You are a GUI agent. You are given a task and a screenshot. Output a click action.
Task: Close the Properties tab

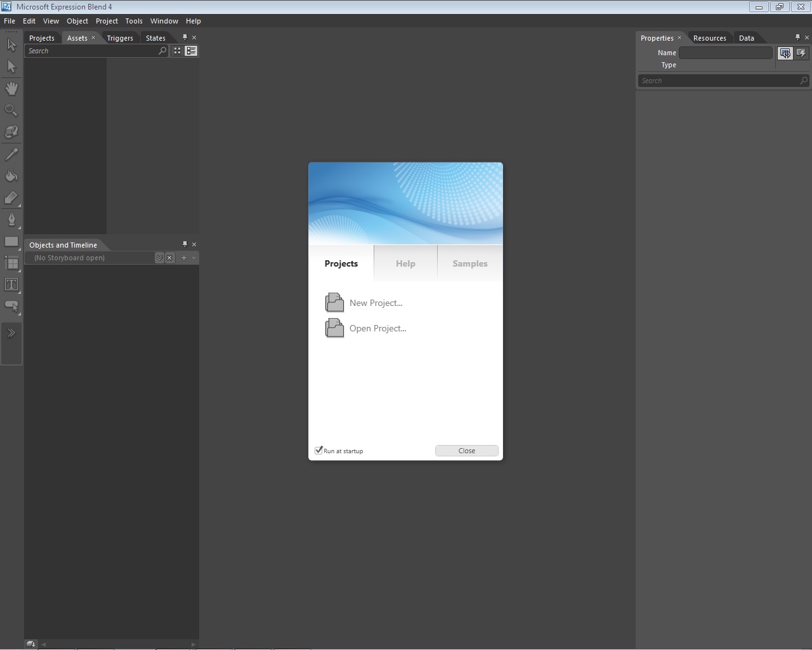click(x=679, y=37)
